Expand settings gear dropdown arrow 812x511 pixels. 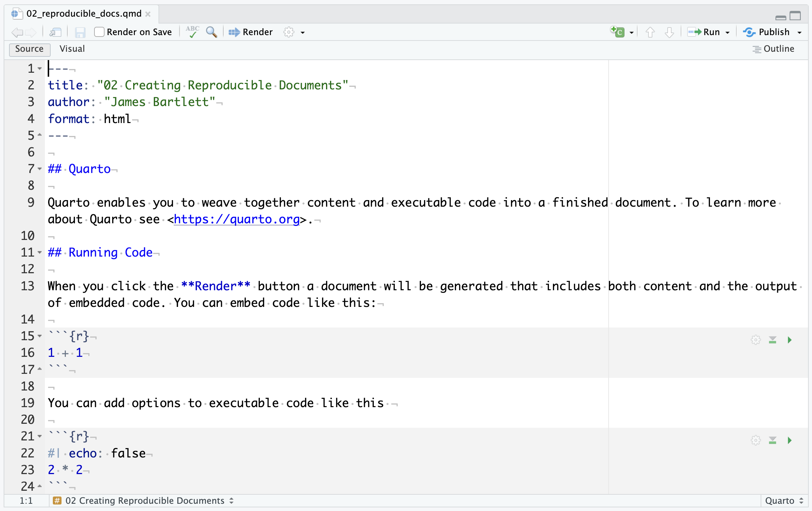[303, 33]
